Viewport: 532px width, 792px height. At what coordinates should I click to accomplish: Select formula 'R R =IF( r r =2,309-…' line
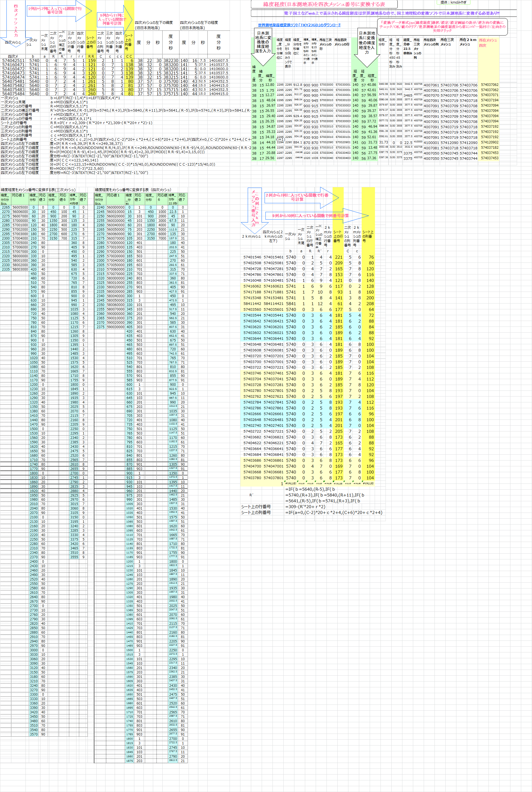[101, 123]
